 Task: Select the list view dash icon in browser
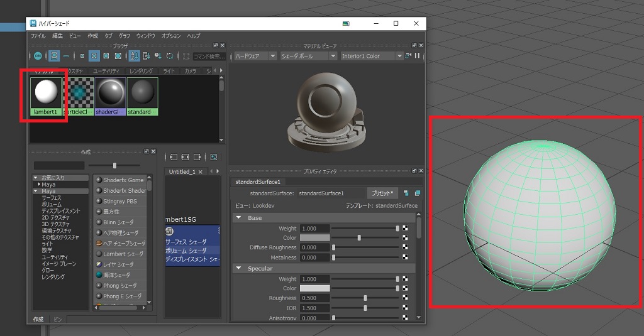click(66, 56)
